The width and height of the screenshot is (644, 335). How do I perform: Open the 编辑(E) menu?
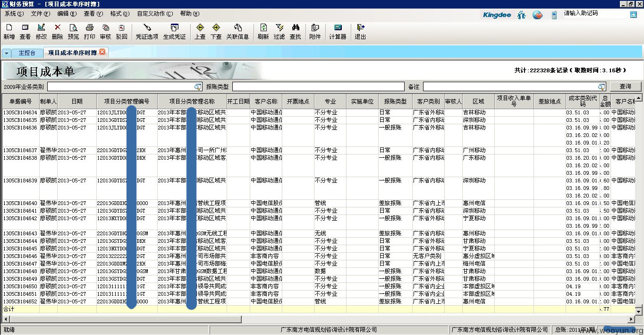click(67, 14)
